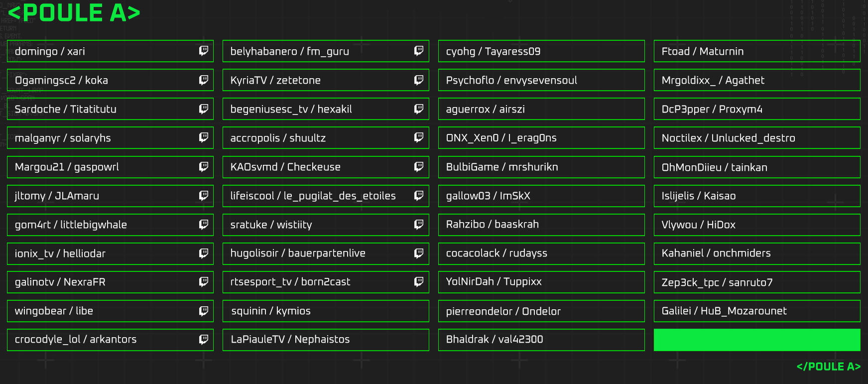Click the POULE A heading
Screen dimensions: 868x384
pyautogui.click(x=75, y=13)
